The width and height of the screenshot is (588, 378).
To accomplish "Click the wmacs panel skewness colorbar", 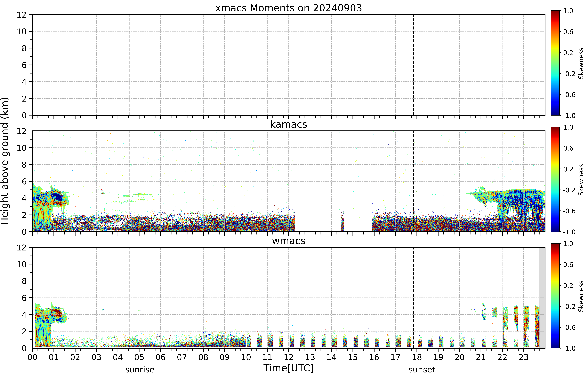I will click(x=555, y=296).
